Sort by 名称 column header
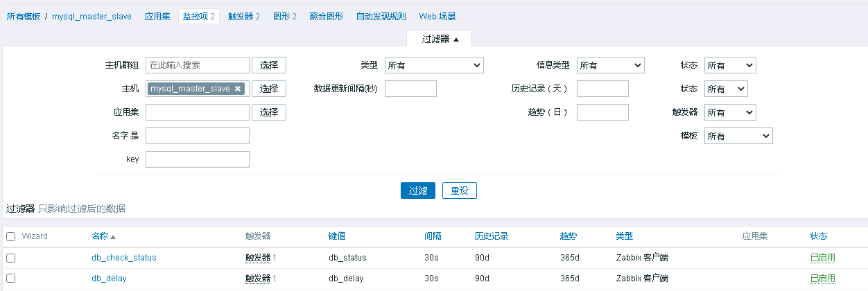 pyautogui.click(x=104, y=236)
